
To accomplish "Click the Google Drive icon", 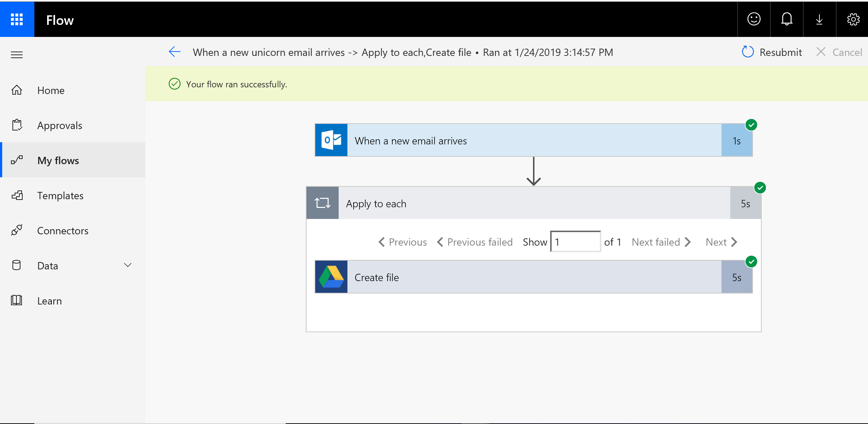I will coord(331,277).
